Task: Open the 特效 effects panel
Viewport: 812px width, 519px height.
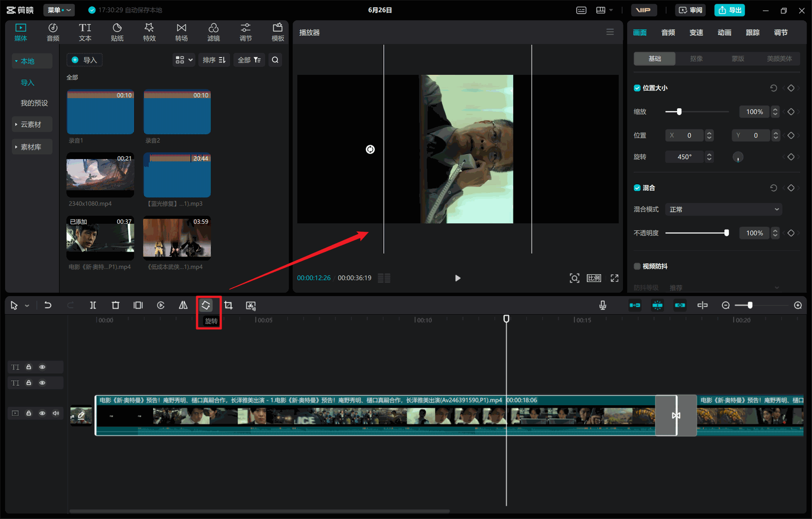Action: pyautogui.click(x=149, y=32)
